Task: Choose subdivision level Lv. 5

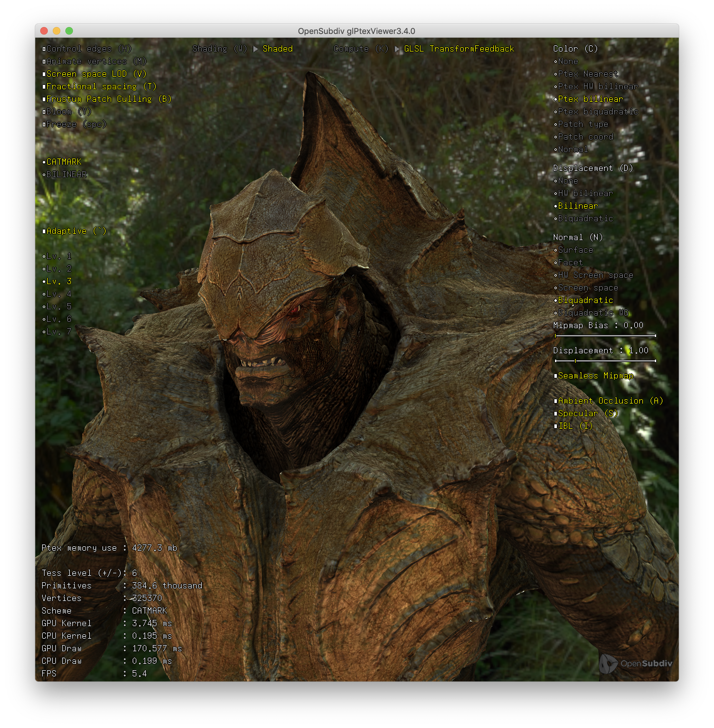Action: pyautogui.click(x=58, y=307)
